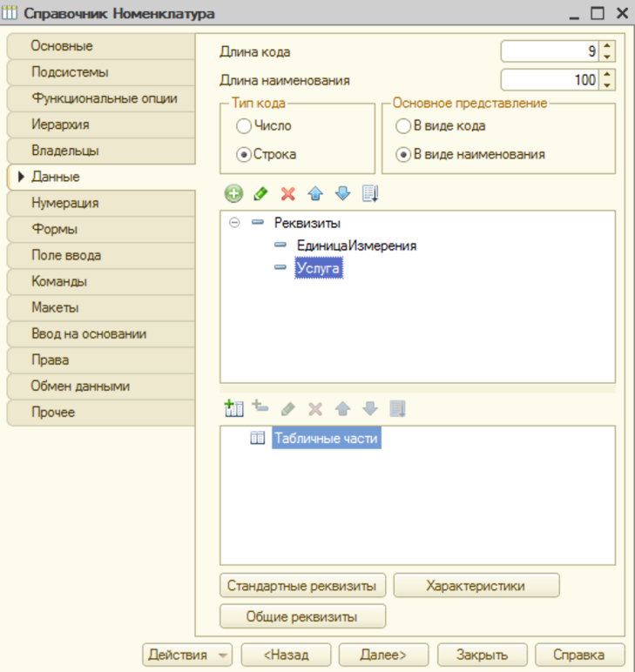Choose the В виде кода presentation option
Screen dimensions: 635x672
(x=403, y=126)
